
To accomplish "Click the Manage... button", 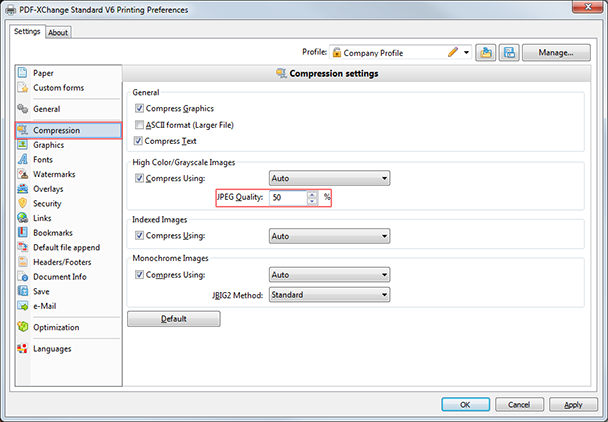I will point(556,52).
